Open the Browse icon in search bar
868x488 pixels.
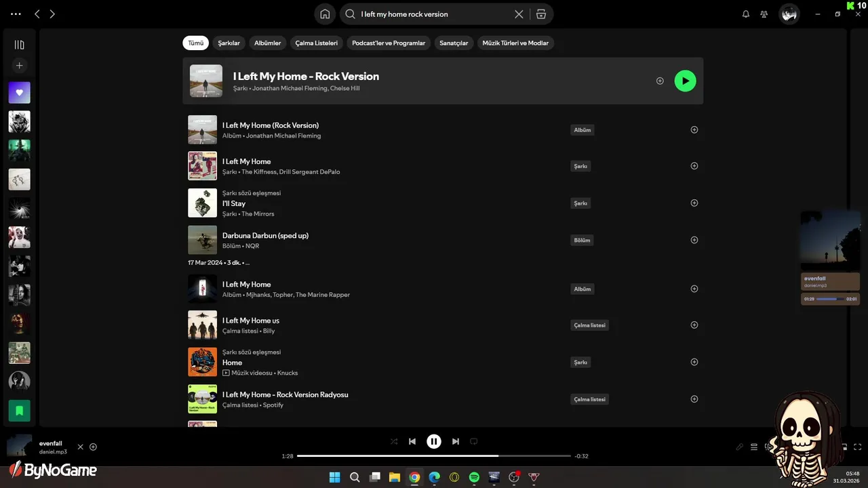tap(540, 14)
